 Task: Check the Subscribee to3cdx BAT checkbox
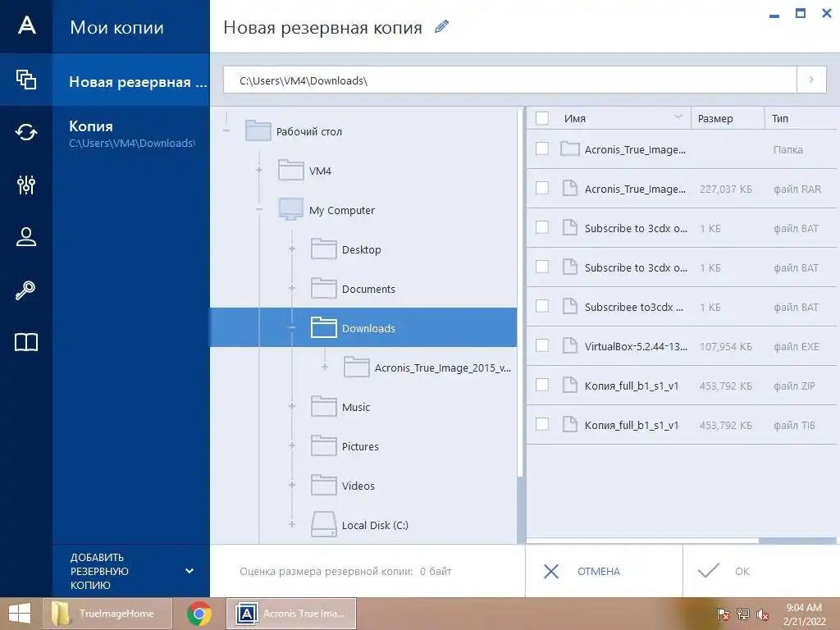542,306
